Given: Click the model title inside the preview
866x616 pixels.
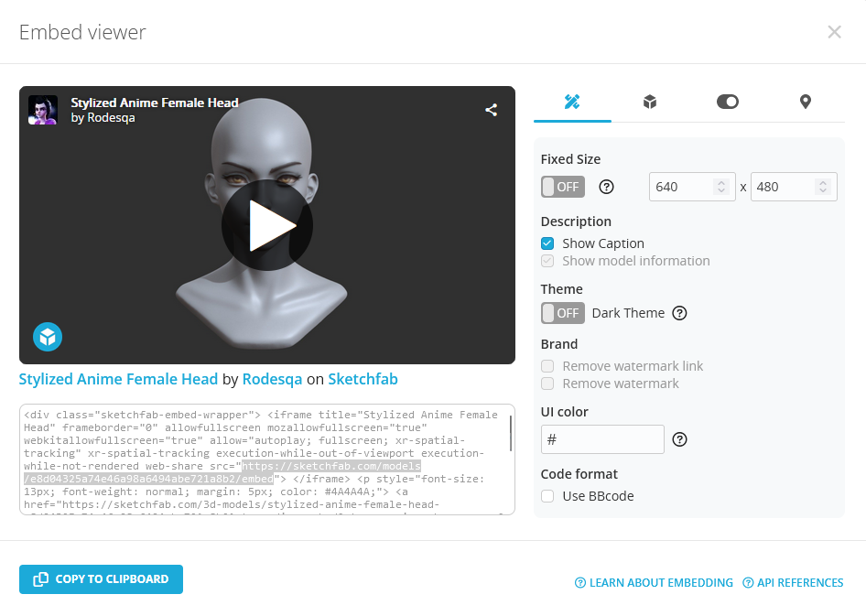Looking at the screenshot, I should pyautogui.click(x=155, y=103).
